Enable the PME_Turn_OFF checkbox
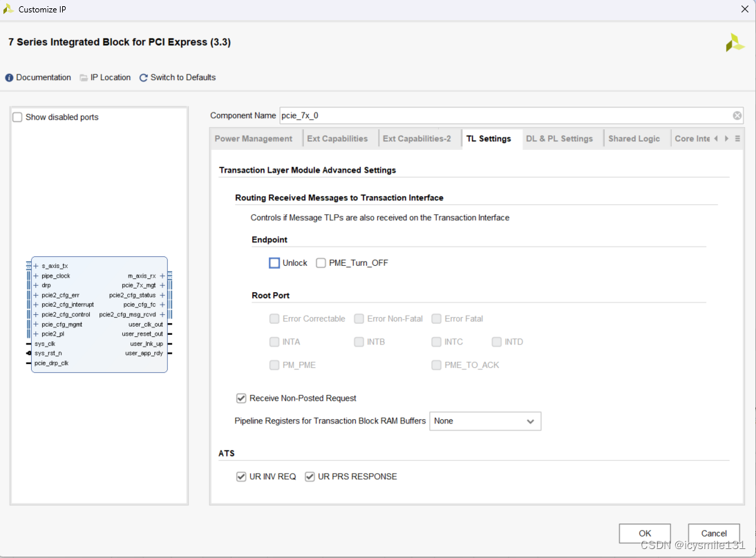The image size is (756, 558). coord(321,263)
